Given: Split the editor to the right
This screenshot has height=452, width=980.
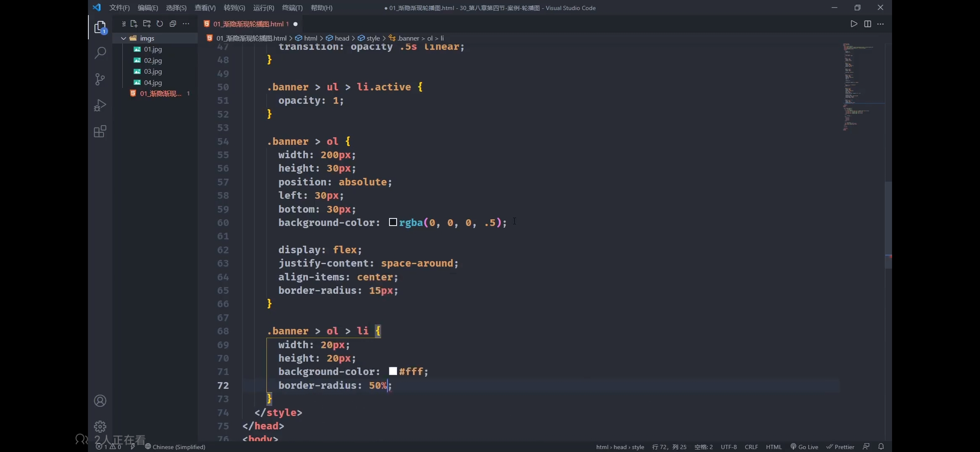Looking at the screenshot, I should (x=867, y=24).
